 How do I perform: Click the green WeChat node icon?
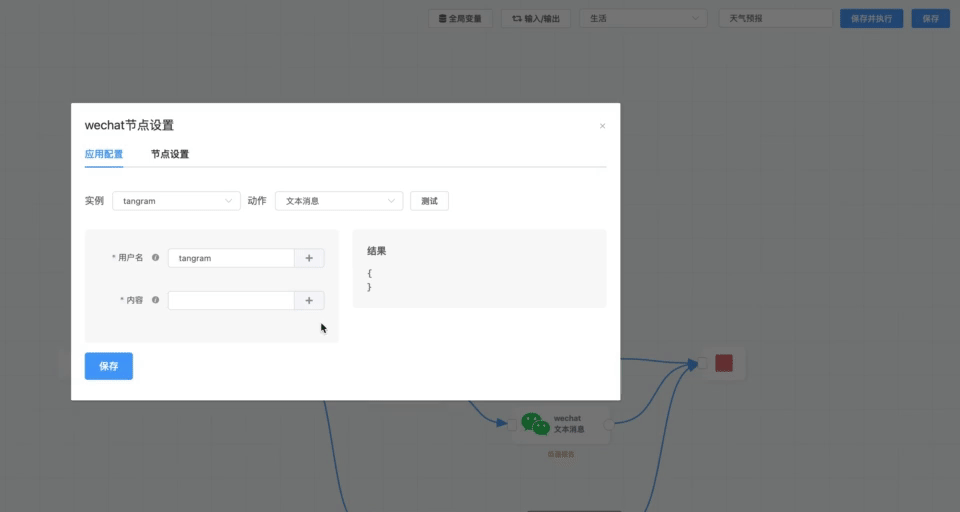(x=535, y=424)
